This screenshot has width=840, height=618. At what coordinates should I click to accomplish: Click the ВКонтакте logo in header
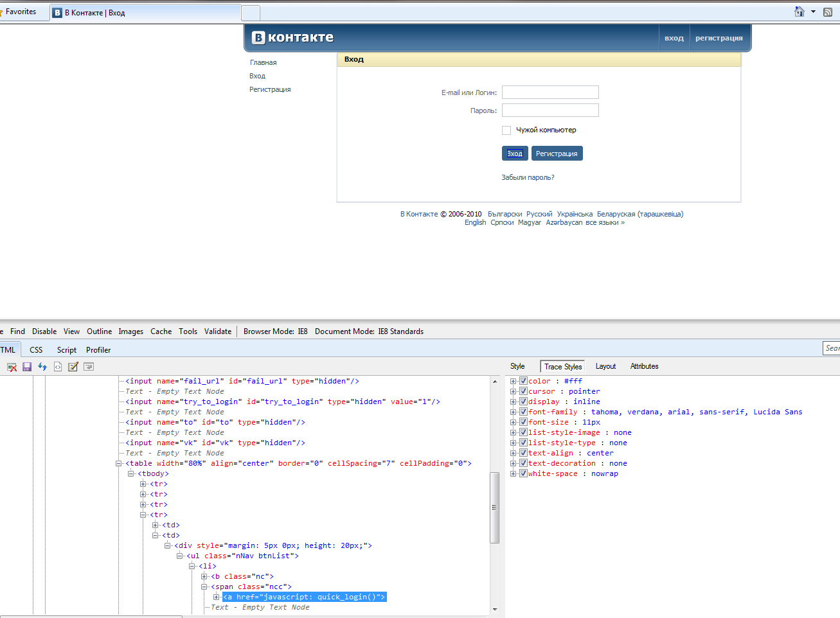point(293,37)
